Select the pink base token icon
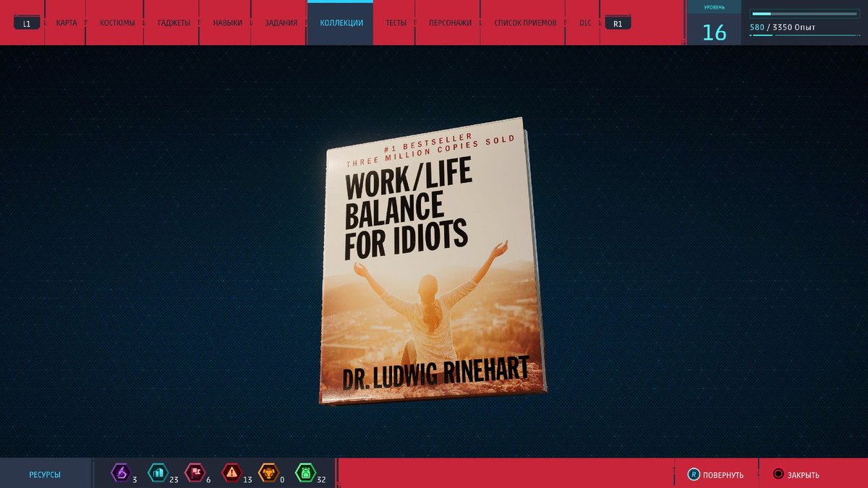Viewport: 868px width, 488px height. [195, 474]
